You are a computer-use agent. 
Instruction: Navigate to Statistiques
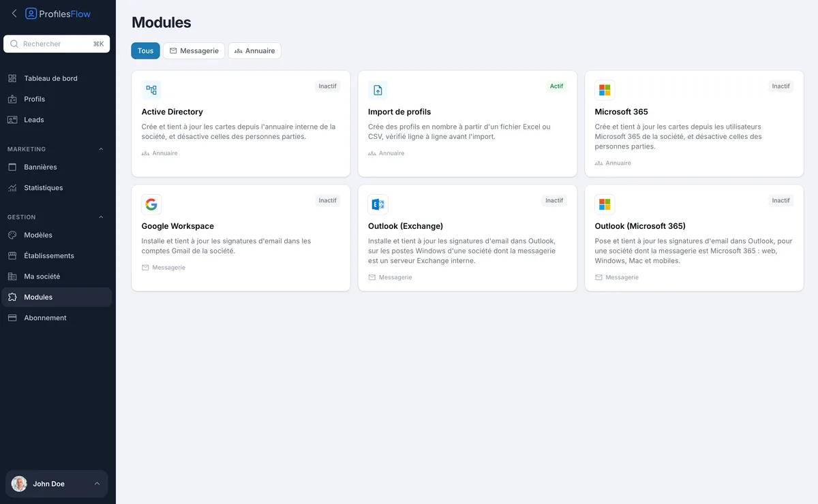[x=57, y=188]
